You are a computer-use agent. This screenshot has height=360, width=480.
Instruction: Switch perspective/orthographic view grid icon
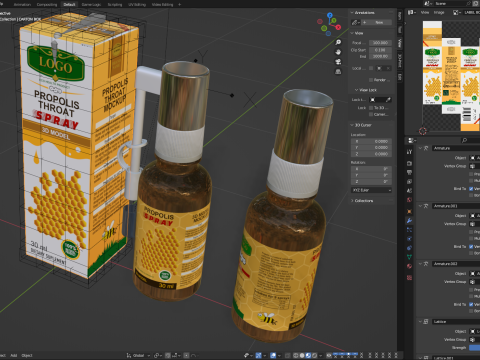click(338, 72)
